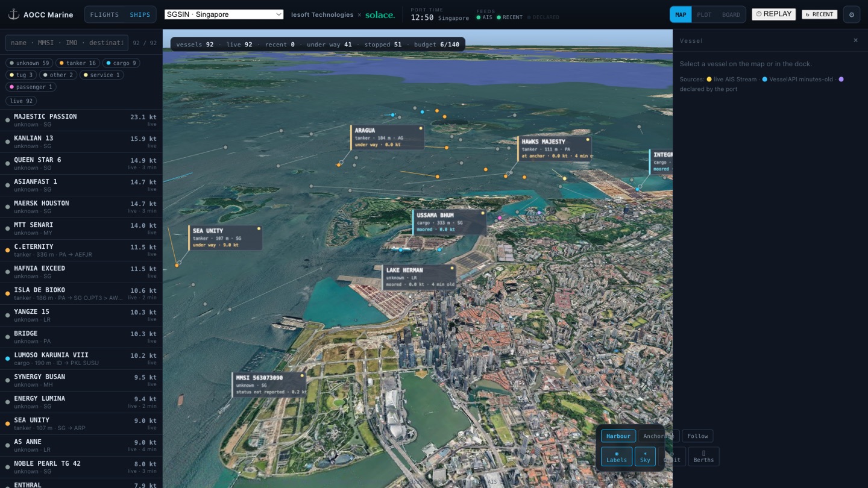Select the MAP view tab
The height and width of the screenshot is (488, 868).
point(681,14)
